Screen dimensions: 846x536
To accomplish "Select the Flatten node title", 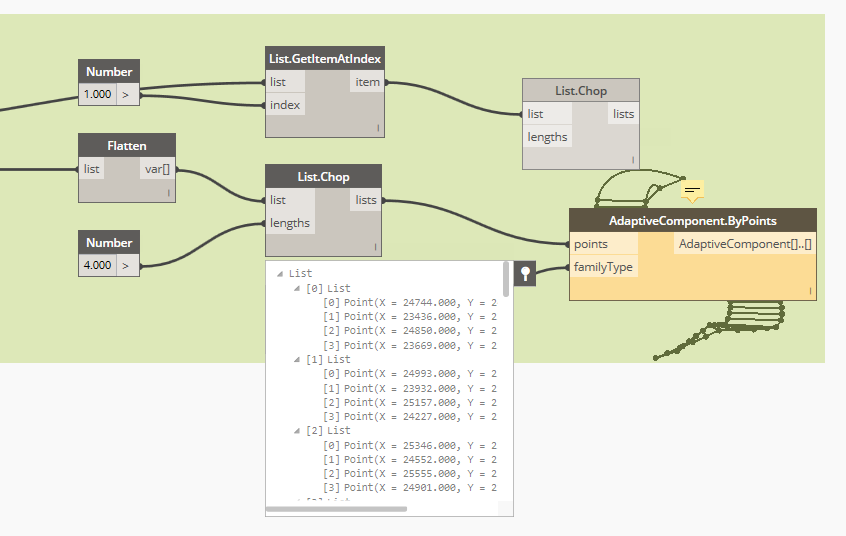I will 127,145.
